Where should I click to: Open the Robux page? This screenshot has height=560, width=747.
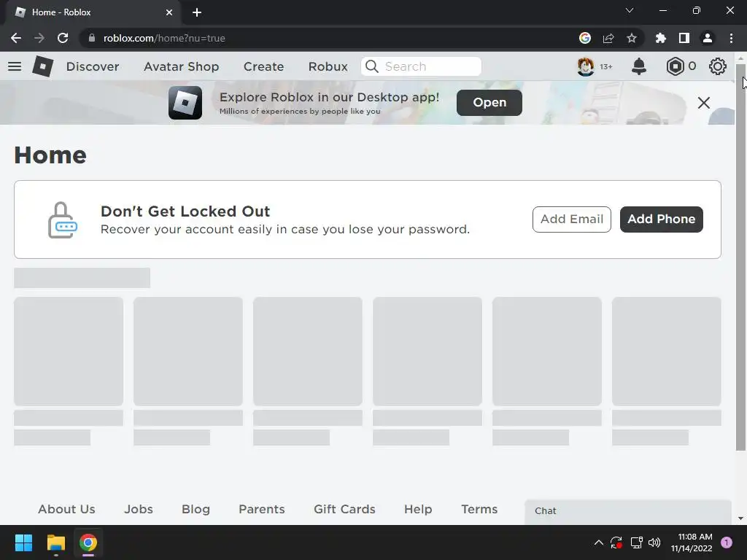(x=328, y=66)
